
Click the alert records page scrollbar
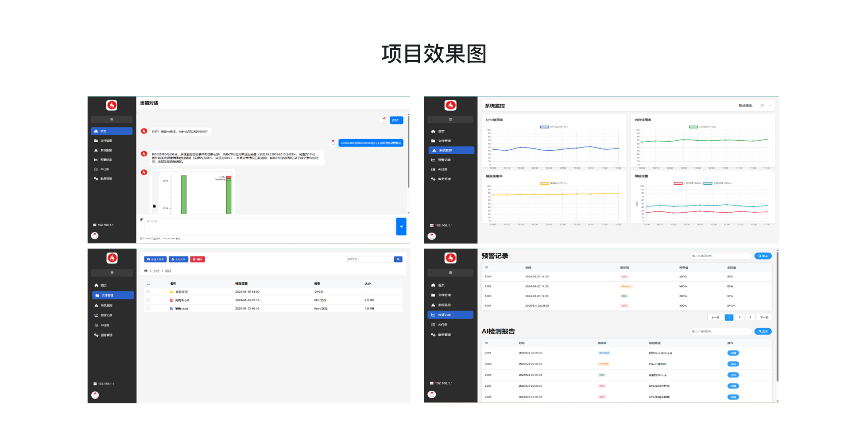coord(777,317)
